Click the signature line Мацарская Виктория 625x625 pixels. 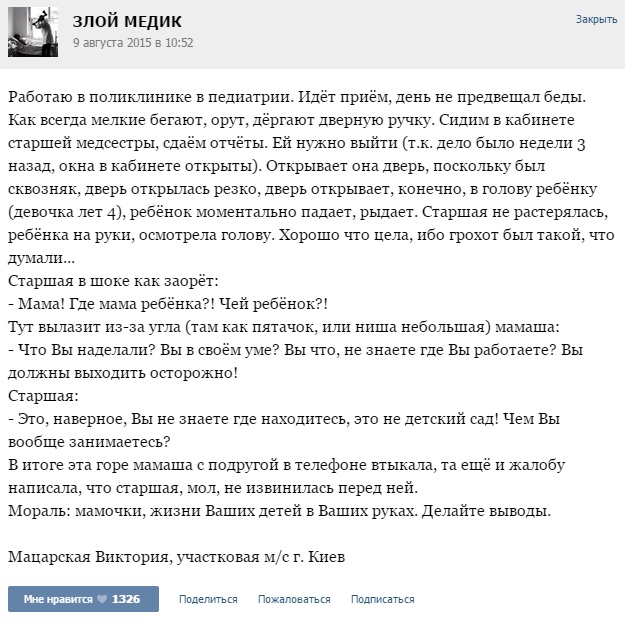point(177,556)
